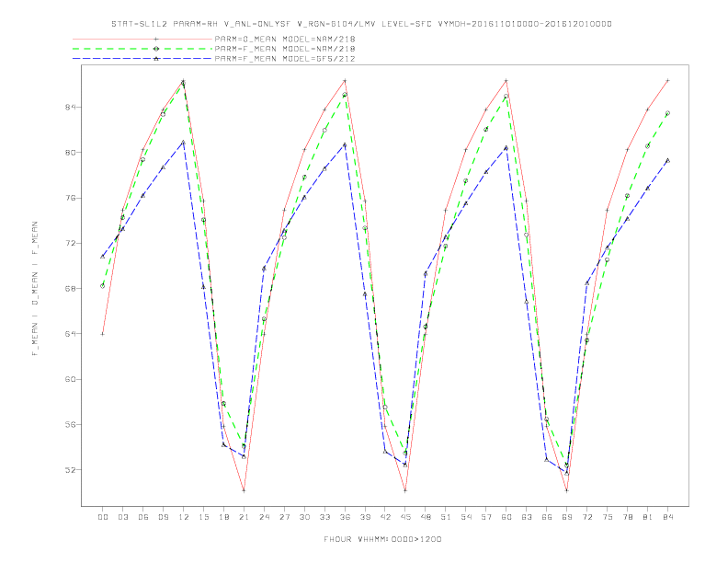
Task: Click x-axis forecast hour label 27
Action: pyautogui.click(x=284, y=517)
